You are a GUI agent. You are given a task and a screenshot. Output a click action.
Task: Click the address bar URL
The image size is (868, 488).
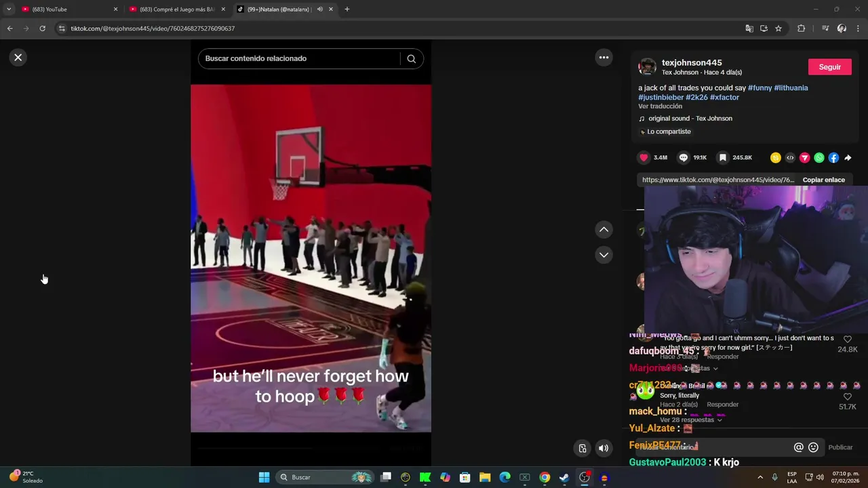(153, 28)
